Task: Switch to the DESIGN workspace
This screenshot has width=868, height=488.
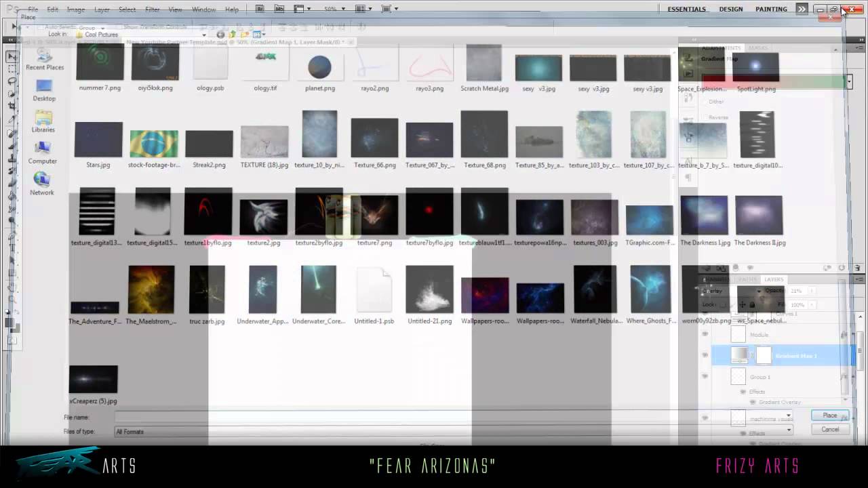Action: [731, 9]
